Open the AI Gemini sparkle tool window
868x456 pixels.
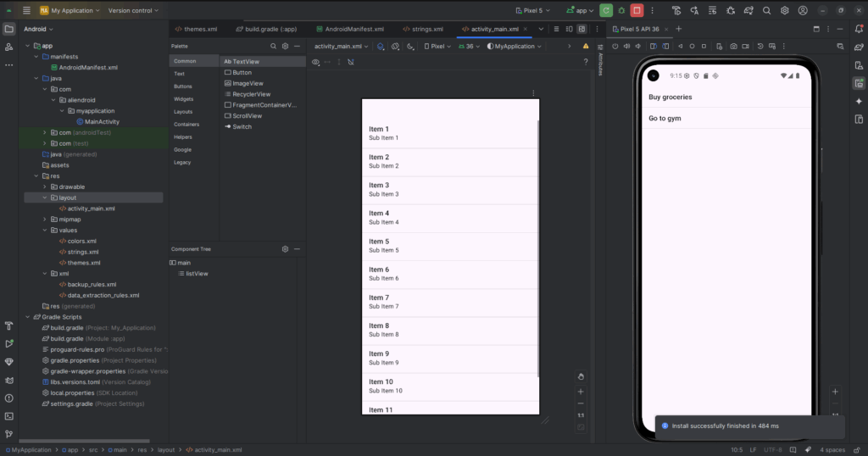click(x=859, y=101)
